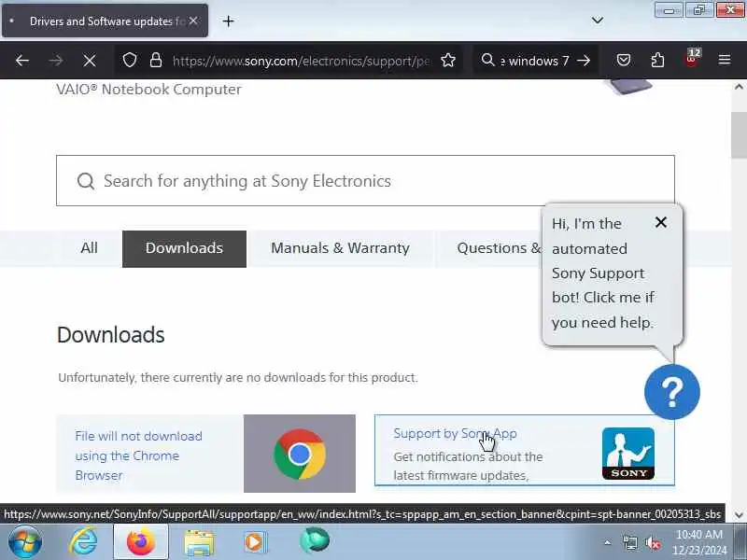The image size is (747, 560).
Task: Click the blue question mark help bot
Action: [672, 391]
